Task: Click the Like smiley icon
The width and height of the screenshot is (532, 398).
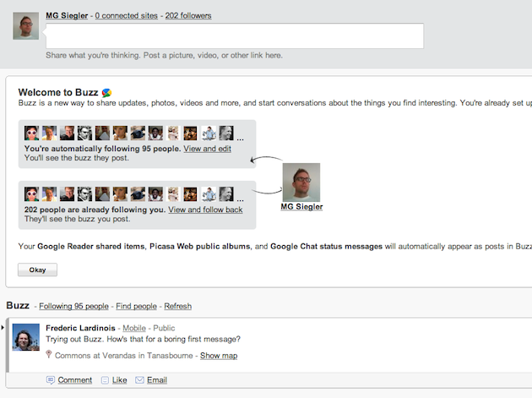Action: point(105,380)
